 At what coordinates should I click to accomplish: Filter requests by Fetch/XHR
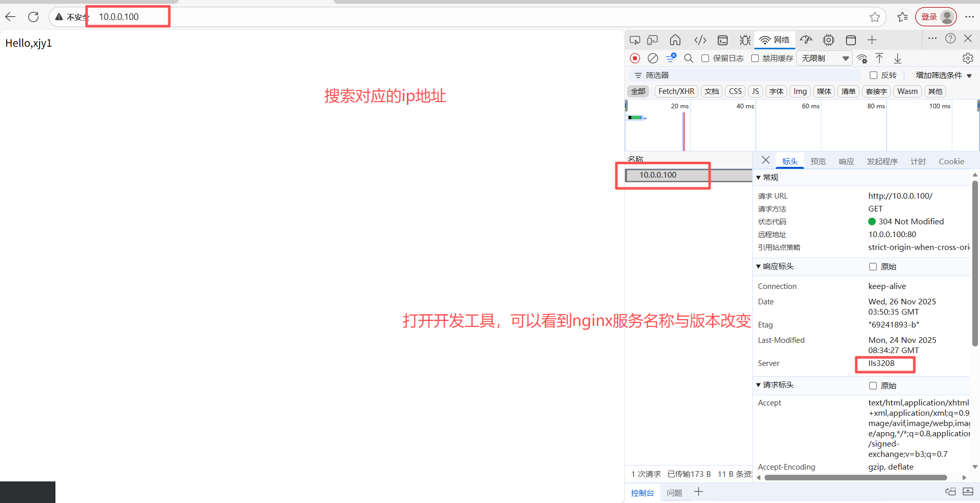point(676,91)
